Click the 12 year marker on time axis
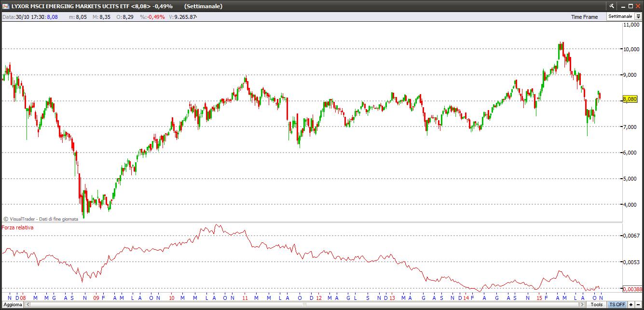644x310 pixels. click(x=319, y=298)
